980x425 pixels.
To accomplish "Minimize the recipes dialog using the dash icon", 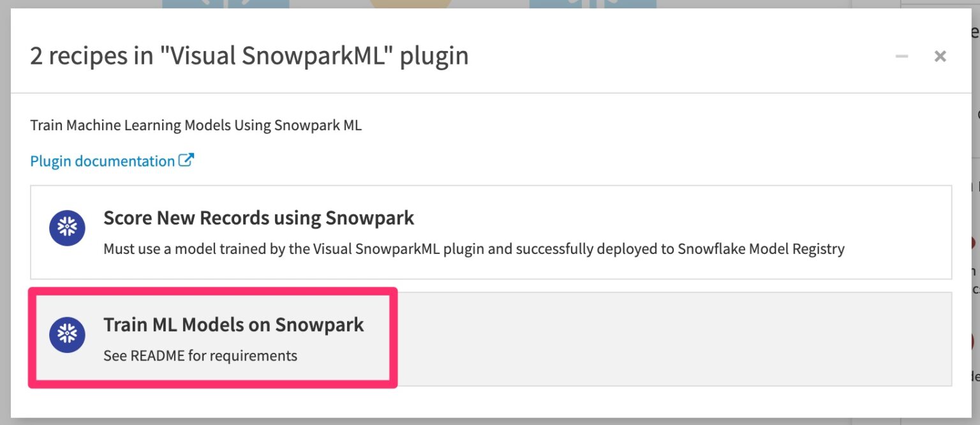I will click(902, 56).
